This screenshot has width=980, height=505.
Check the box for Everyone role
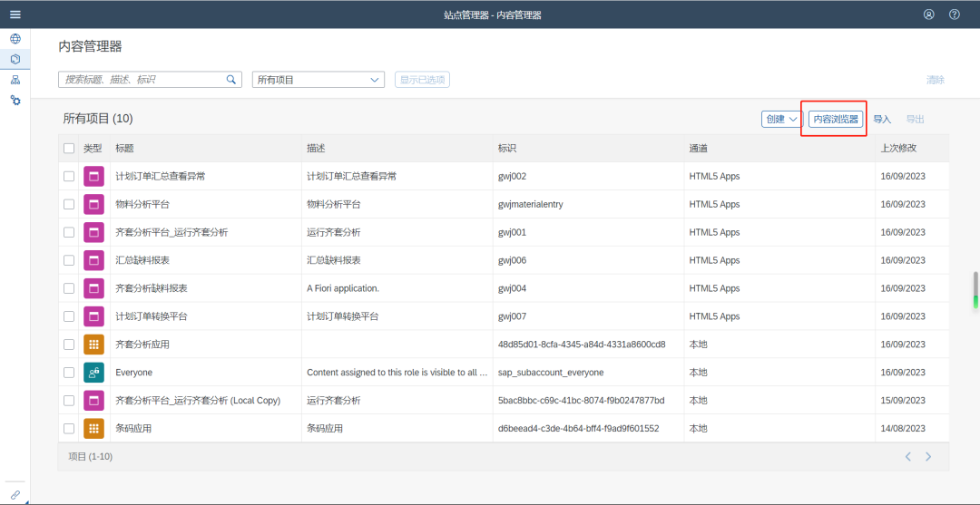point(69,372)
